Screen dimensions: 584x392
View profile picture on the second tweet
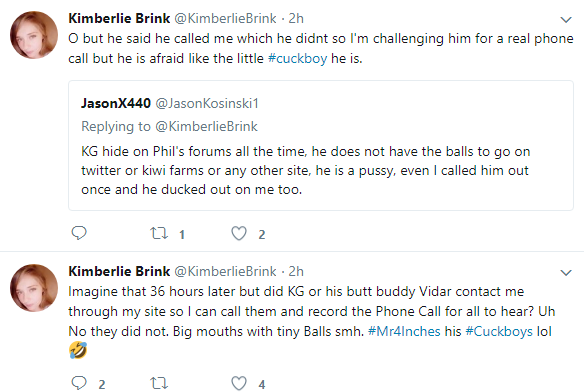pyautogui.click(x=34, y=288)
